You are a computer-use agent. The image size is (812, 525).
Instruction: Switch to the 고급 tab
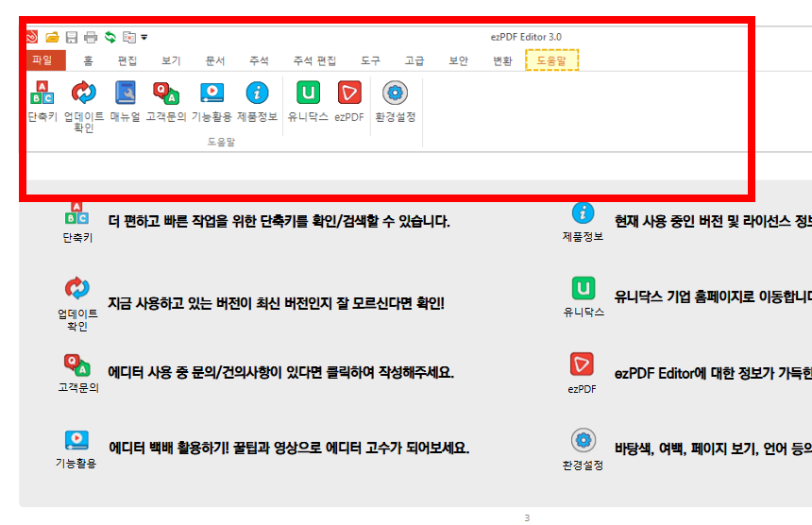(x=414, y=60)
